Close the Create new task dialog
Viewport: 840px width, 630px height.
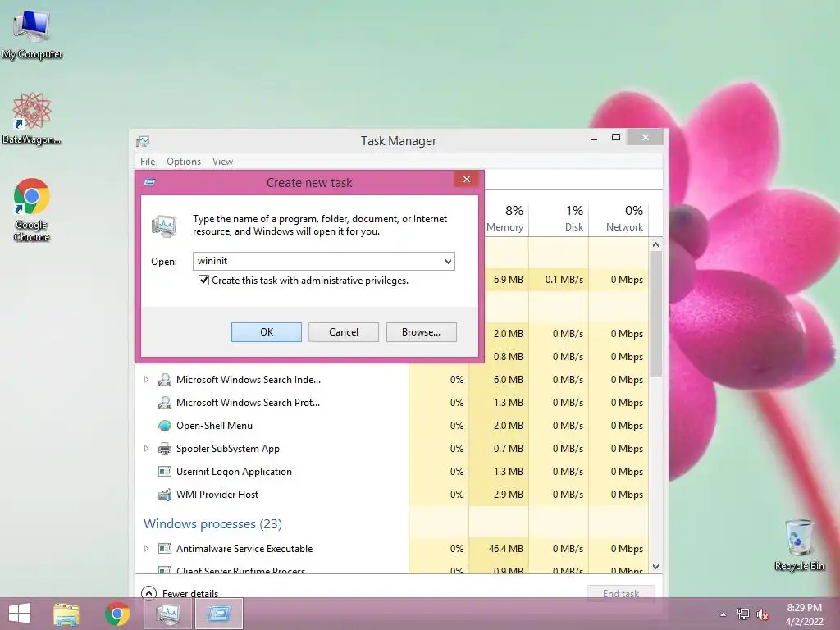point(466,179)
